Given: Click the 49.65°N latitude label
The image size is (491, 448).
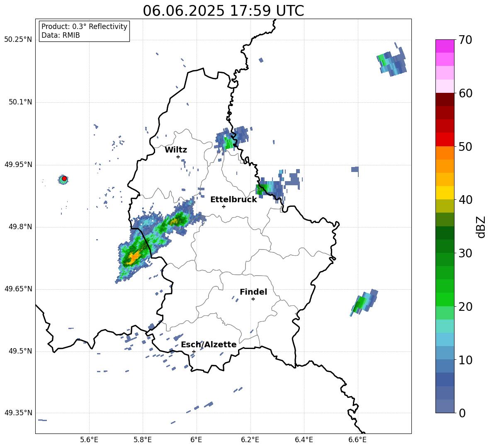Looking at the screenshot, I should 18,289.
